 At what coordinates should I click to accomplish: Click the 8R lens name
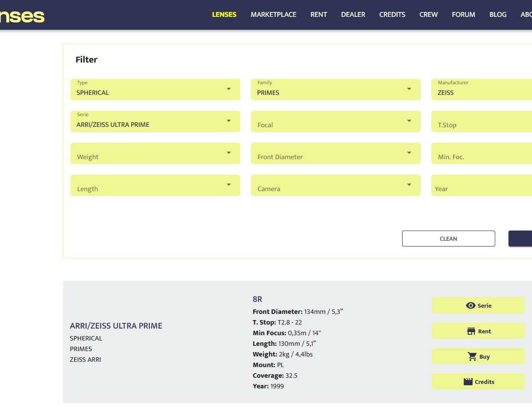(x=258, y=299)
